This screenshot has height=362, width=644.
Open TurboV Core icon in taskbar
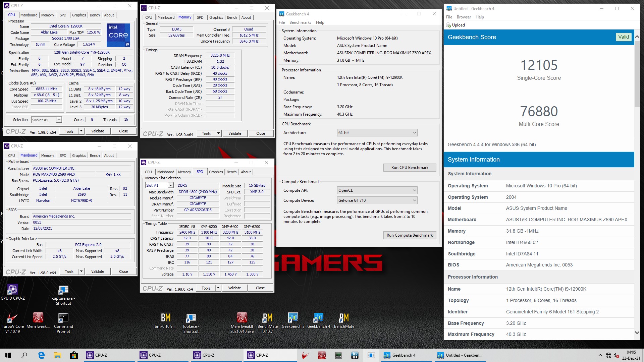305,355
